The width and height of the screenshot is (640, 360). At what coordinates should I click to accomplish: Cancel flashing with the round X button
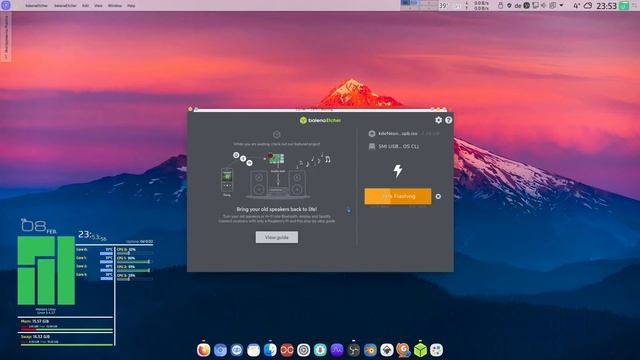coord(438,196)
